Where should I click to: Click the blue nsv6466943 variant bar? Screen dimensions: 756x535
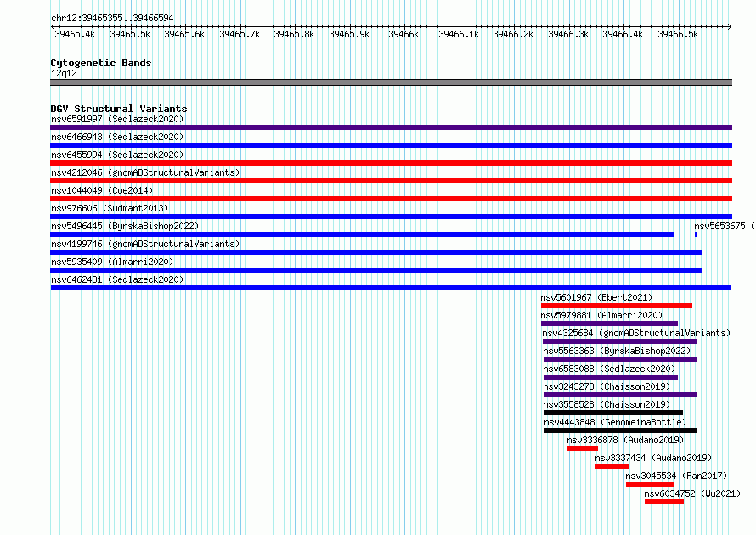391,145
